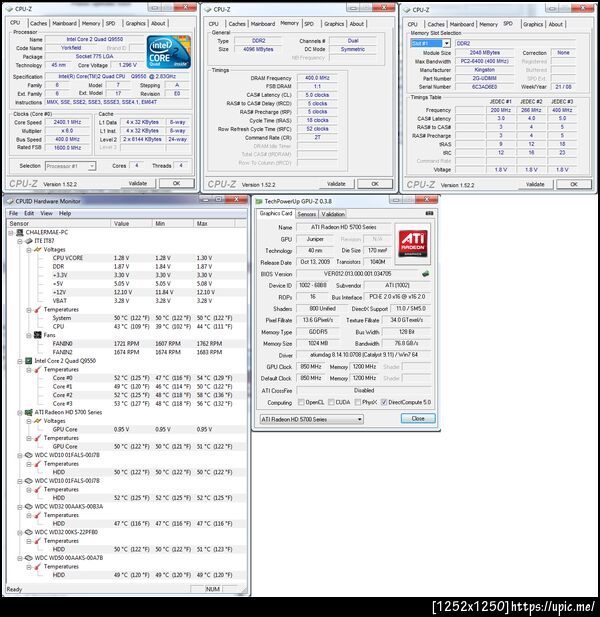Collapse the CHALERMAE-PC root node

(x=11, y=233)
